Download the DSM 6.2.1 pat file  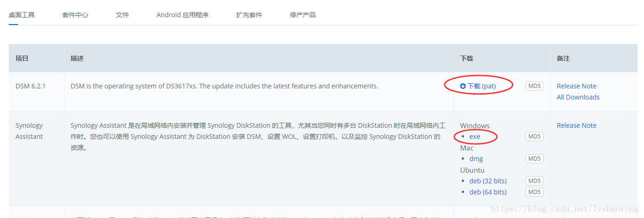click(x=482, y=86)
